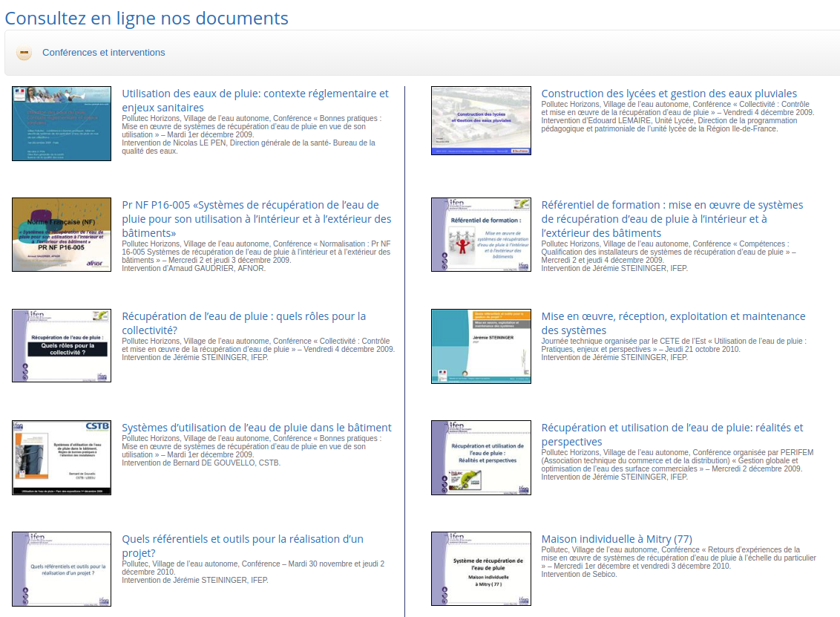This screenshot has height=617, width=840.
Task: Open thumbnail for Utilisation des eaux de pluie
Action: click(x=62, y=123)
